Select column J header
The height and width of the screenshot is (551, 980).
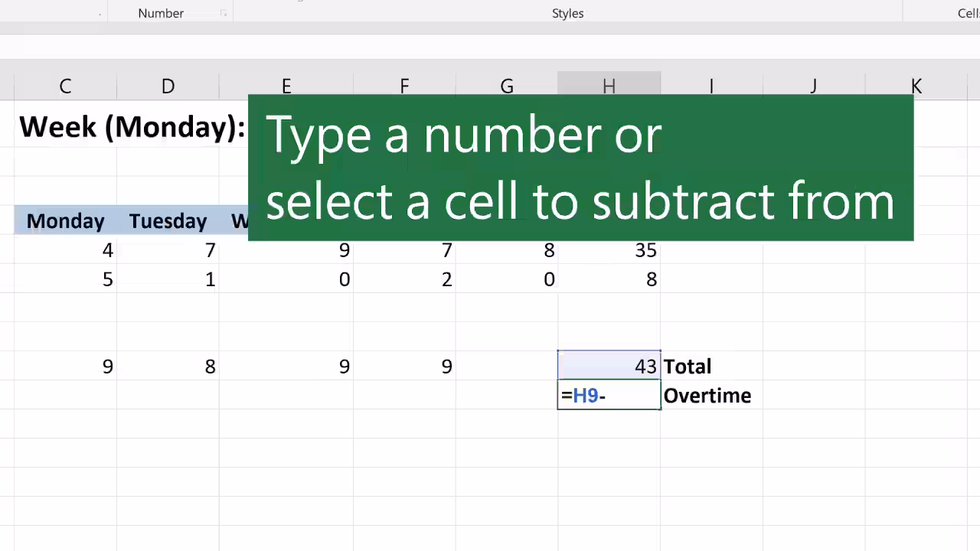[x=814, y=84]
